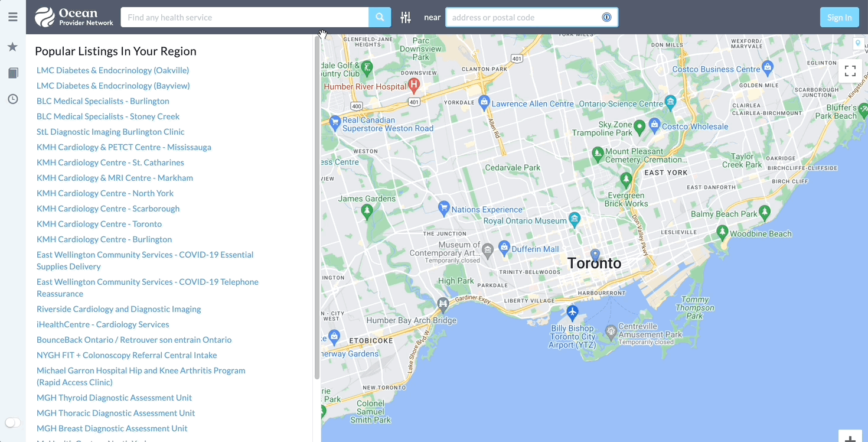This screenshot has height=442, width=868.
Task: Open the book directory sidebar icon
Action: (12, 73)
